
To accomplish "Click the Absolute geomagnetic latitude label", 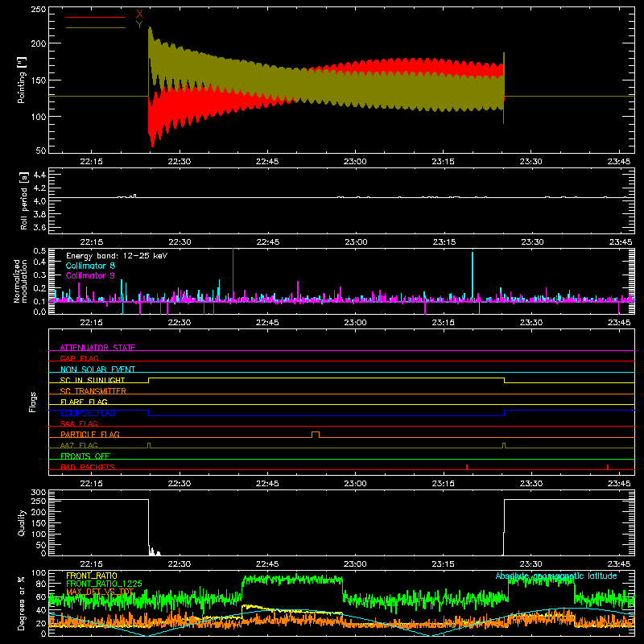I will click(x=556, y=576).
